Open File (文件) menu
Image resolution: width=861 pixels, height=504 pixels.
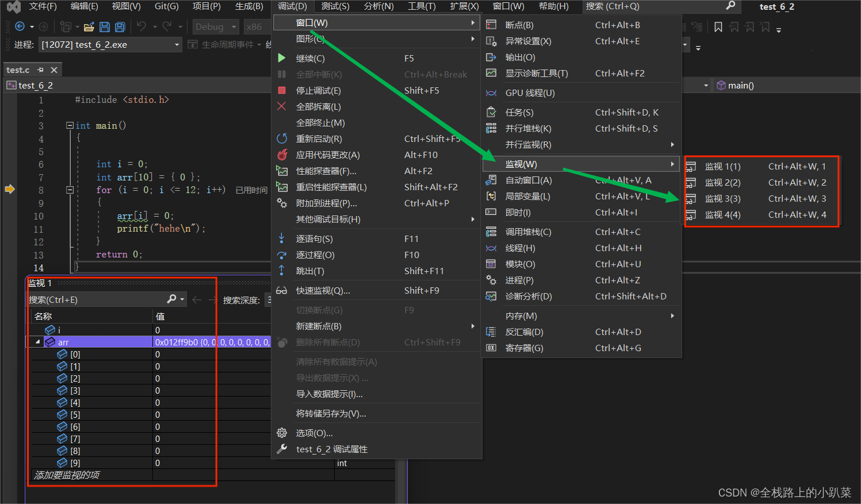pyautogui.click(x=43, y=6)
